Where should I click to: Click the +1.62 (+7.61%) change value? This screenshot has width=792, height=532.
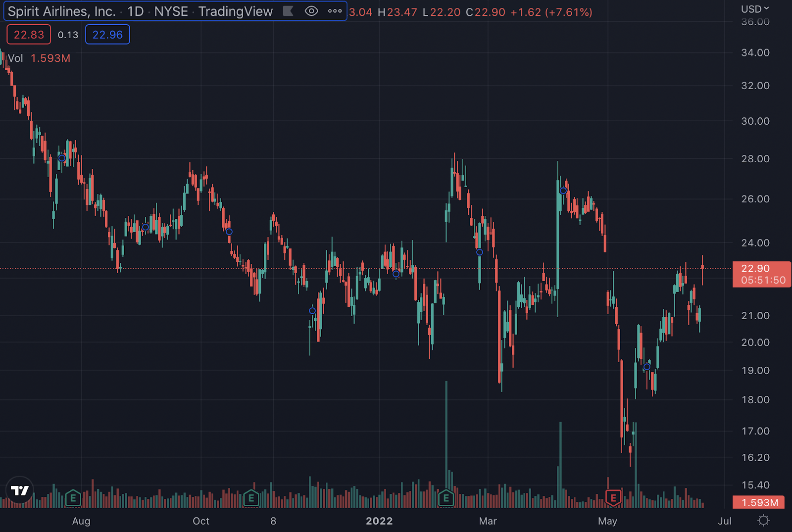tap(551, 12)
